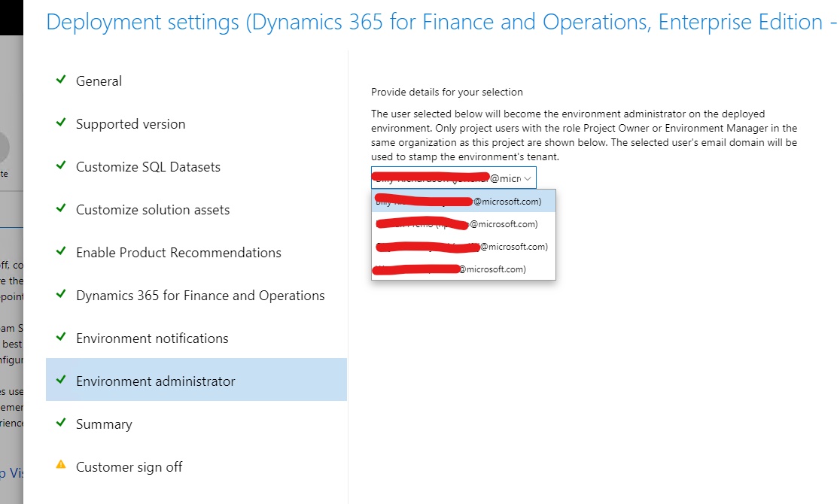Viewport: 840px width, 504px height.
Task: Go to the Summary step
Action: point(104,424)
